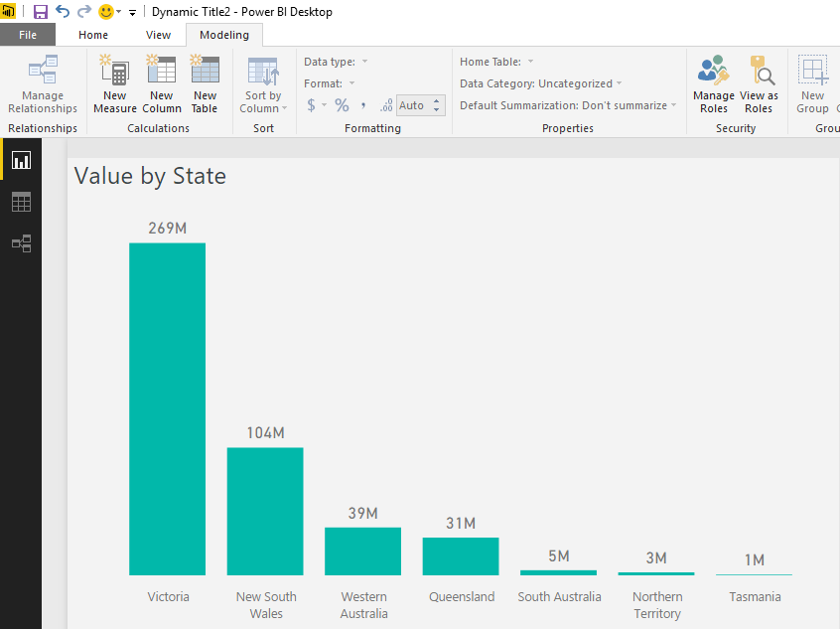Click the 31M data label
This screenshot has width=840, height=629.
[x=461, y=524]
